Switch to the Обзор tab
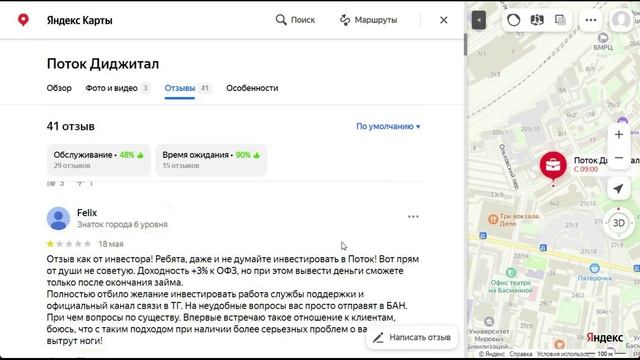 tap(59, 88)
